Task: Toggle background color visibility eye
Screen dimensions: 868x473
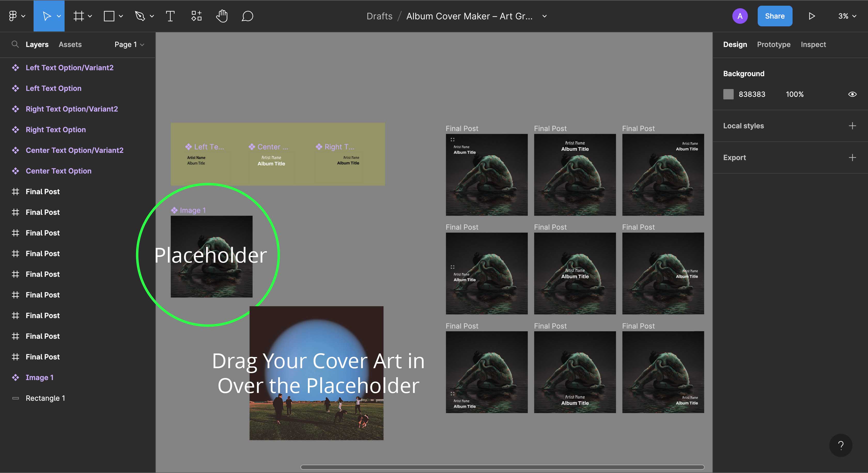Action: click(852, 94)
